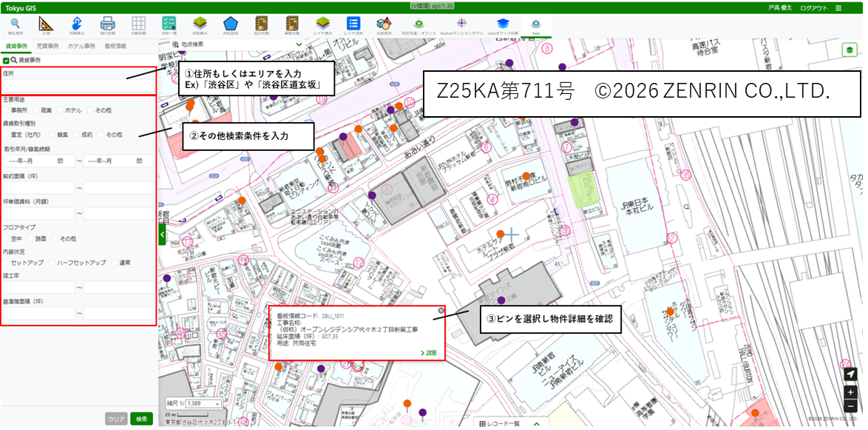Click the 契約面積 minimum input field
This screenshot has height=430, width=868.
click(x=38, y=188)
